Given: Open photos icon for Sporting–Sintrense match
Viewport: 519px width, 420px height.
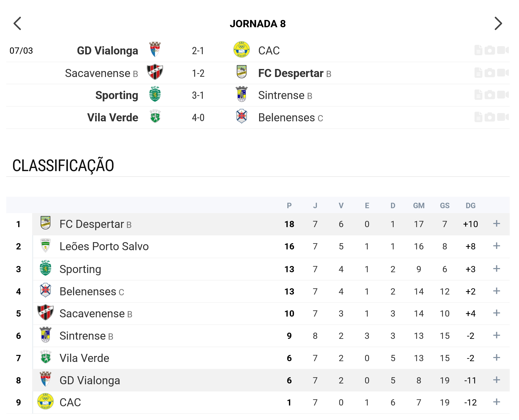Looking at the screenshot, I should point(490,95).
